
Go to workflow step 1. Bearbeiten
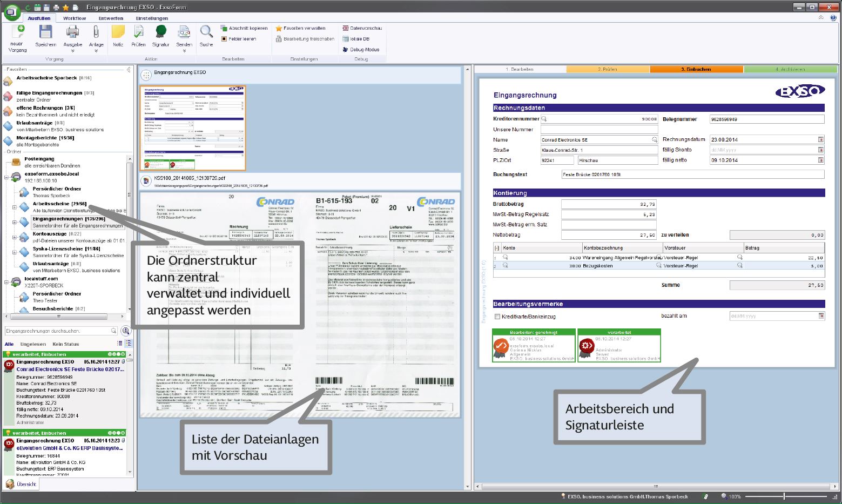click(x=519, y=69)
